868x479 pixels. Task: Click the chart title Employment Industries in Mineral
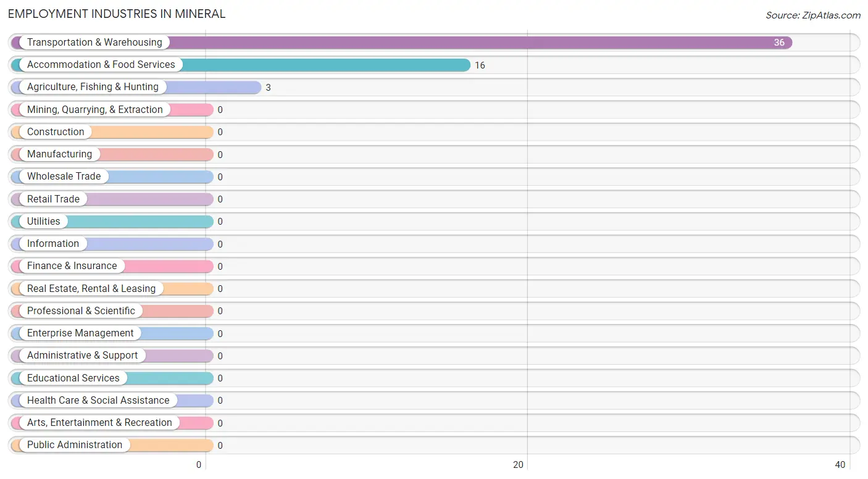117,14
